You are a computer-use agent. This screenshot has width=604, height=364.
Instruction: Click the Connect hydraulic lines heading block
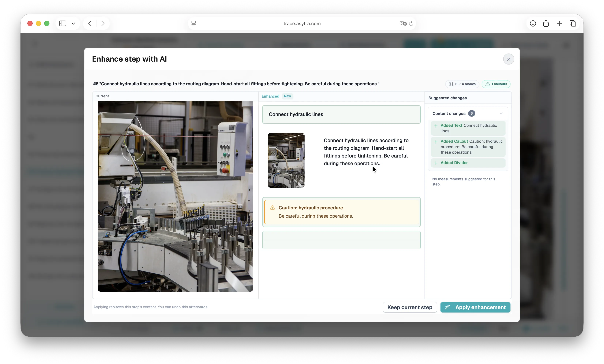341,114
